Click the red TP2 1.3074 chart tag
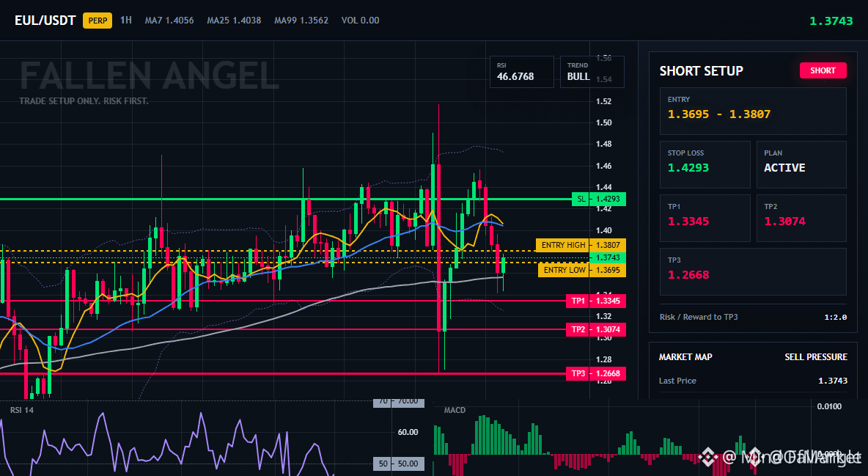The width and height of the screenshot is (868, 476). (595, 330)
